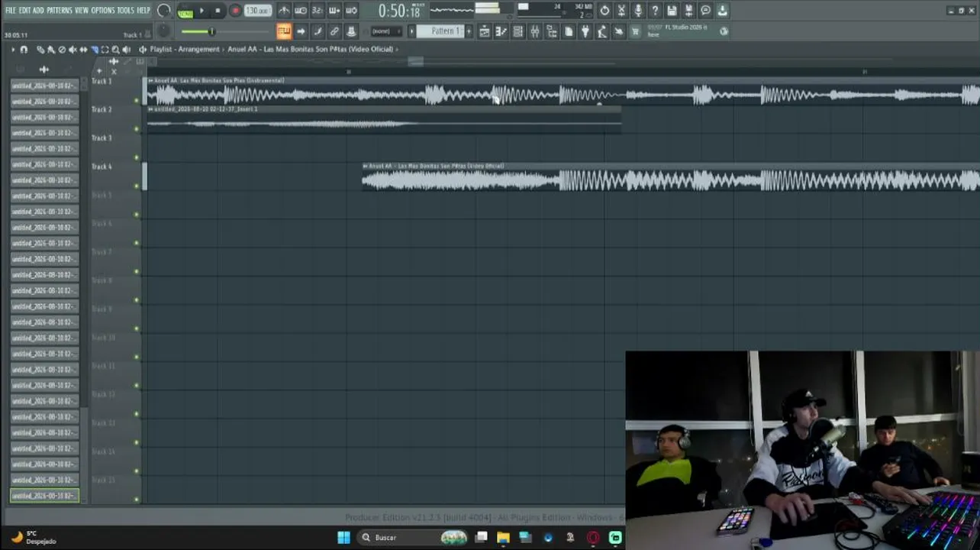This screenshot has height=550, width=980.
Task: Click the circular arrow undo history icon
Action: 604,11
